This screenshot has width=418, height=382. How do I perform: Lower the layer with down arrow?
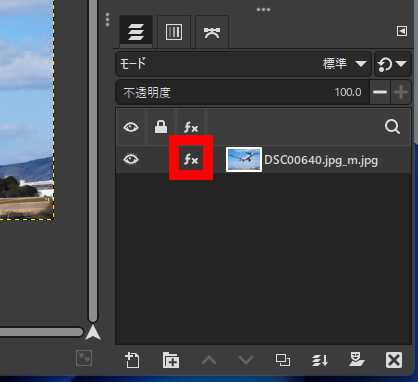coord(246,360)
